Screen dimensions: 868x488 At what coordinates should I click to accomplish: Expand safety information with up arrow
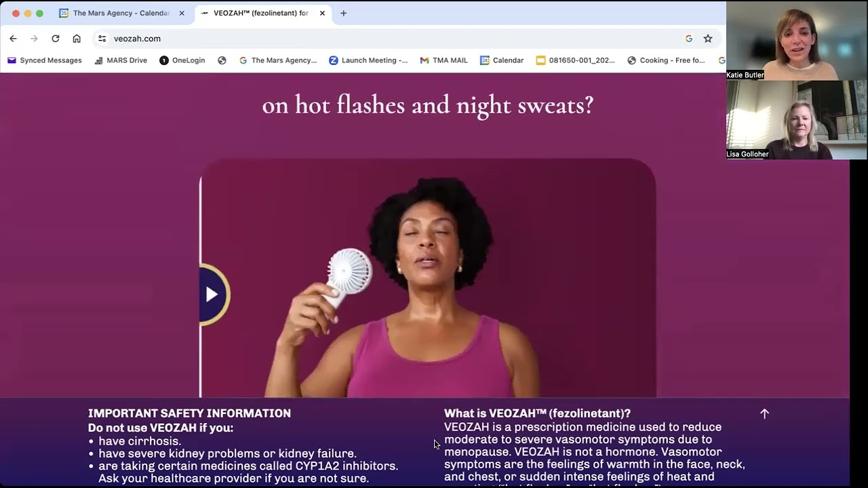764,414
